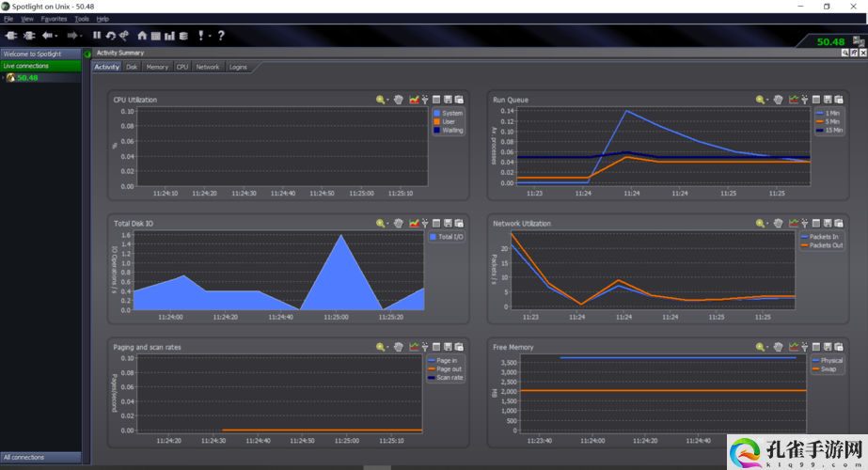Go back with the left arrow toolbar icon
868x470 pixels.
[x=47, y=36]
